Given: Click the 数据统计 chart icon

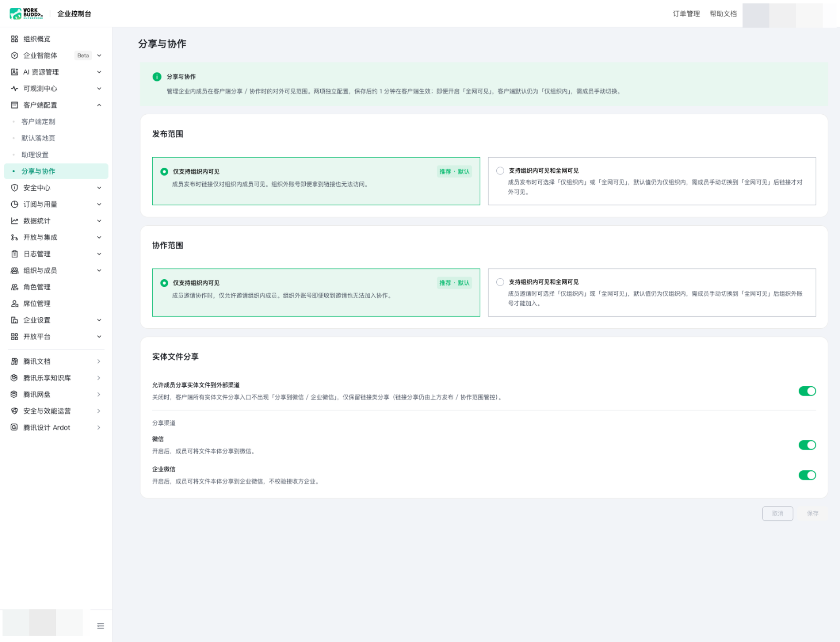Looking at the screenshot, I should coord(15,221).
